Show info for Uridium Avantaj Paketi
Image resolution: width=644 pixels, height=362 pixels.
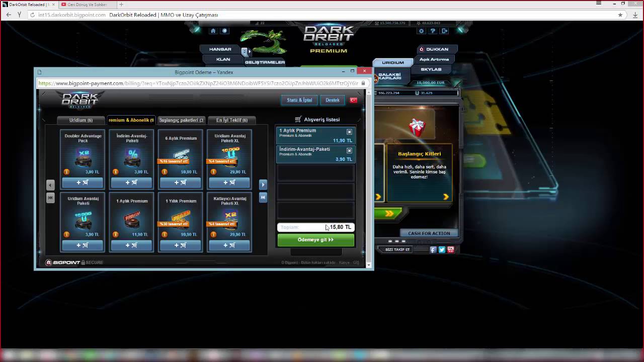pyautogui.click(x=66, y=234)
